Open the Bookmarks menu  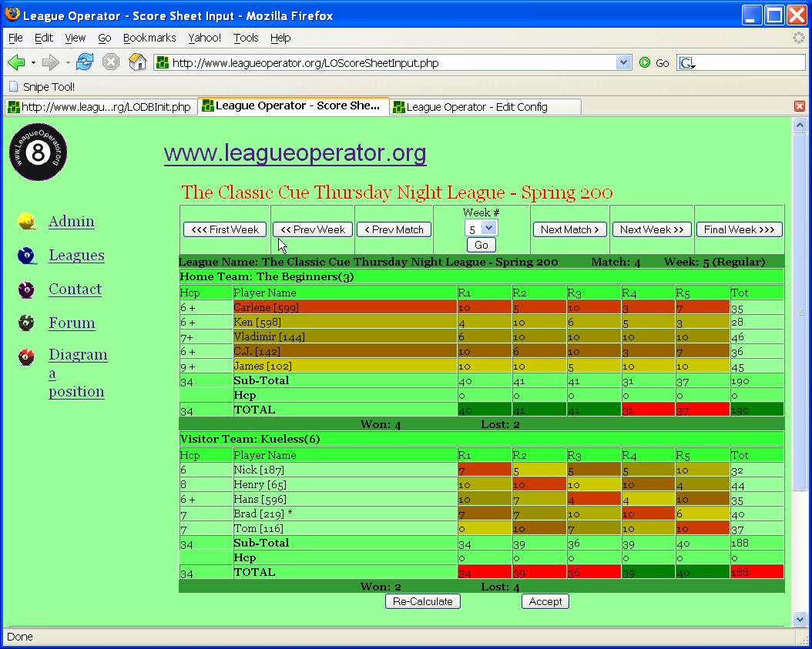coord(149,38)
